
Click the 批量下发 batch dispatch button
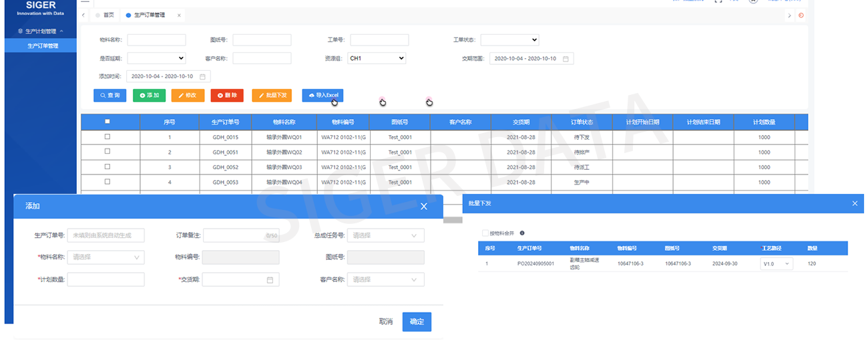click(x=272, y=96)
